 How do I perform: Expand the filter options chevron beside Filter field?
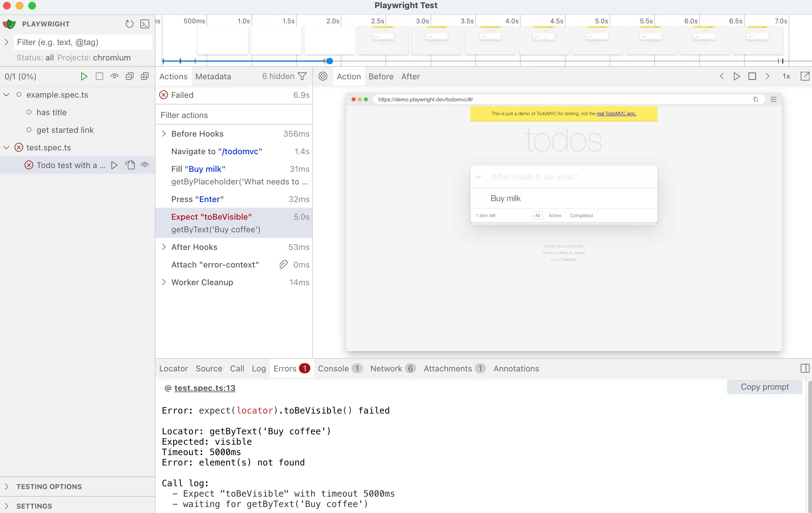pyautogui.click(x=6, y=42)
